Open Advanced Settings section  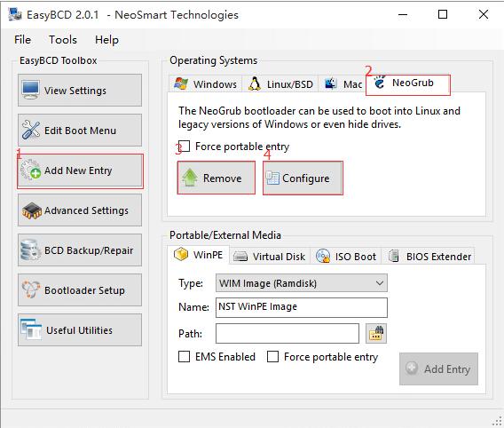click(x=80, y=210)
